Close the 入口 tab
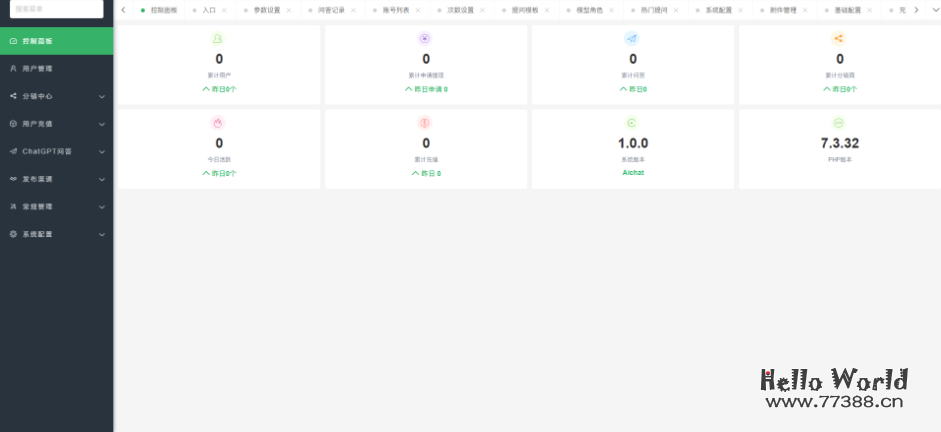 point(224,10)
